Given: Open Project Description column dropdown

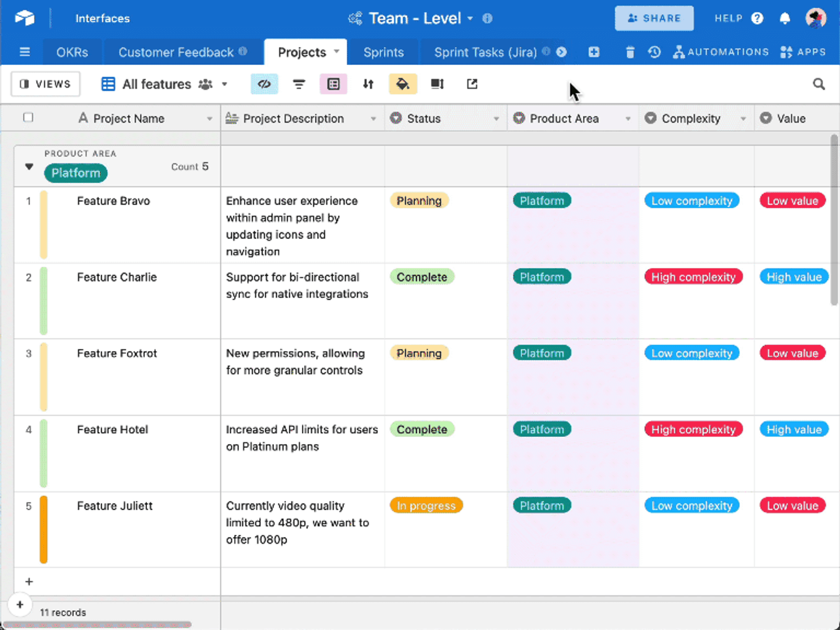Looking at the screenshot, I should 373,119.
